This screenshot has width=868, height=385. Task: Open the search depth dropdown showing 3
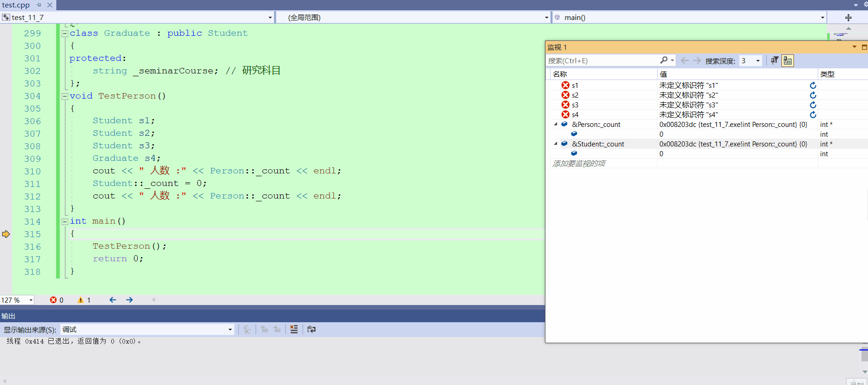(x=758, y=60)
